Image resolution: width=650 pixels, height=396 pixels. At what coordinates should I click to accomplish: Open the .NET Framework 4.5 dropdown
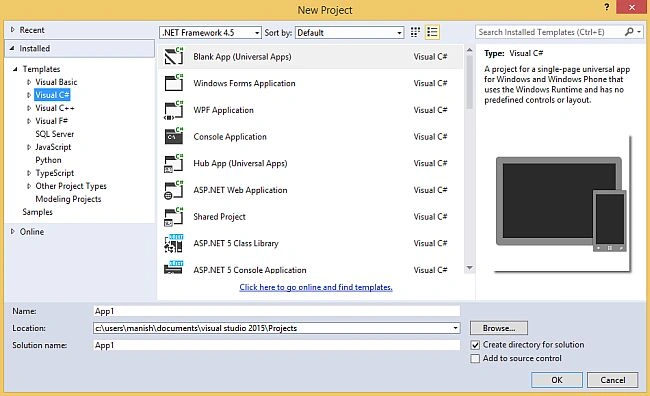pyautogui.click(x=210, y=32)
